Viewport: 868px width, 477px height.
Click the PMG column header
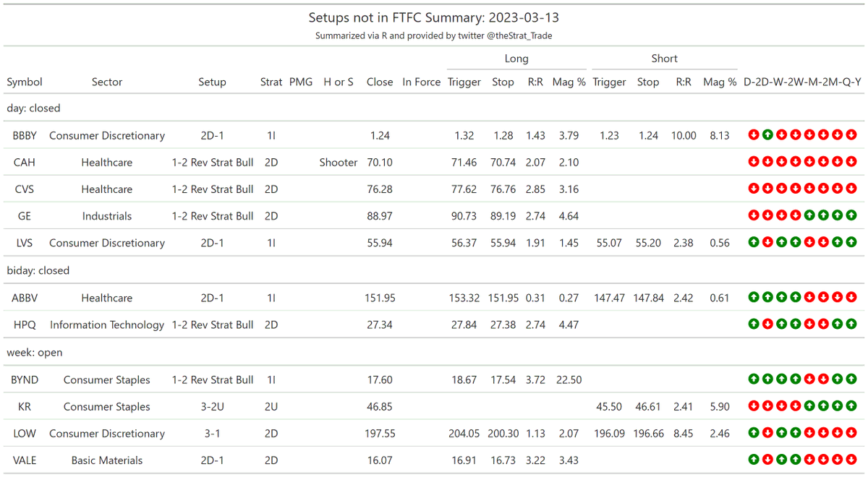[301, 82]
